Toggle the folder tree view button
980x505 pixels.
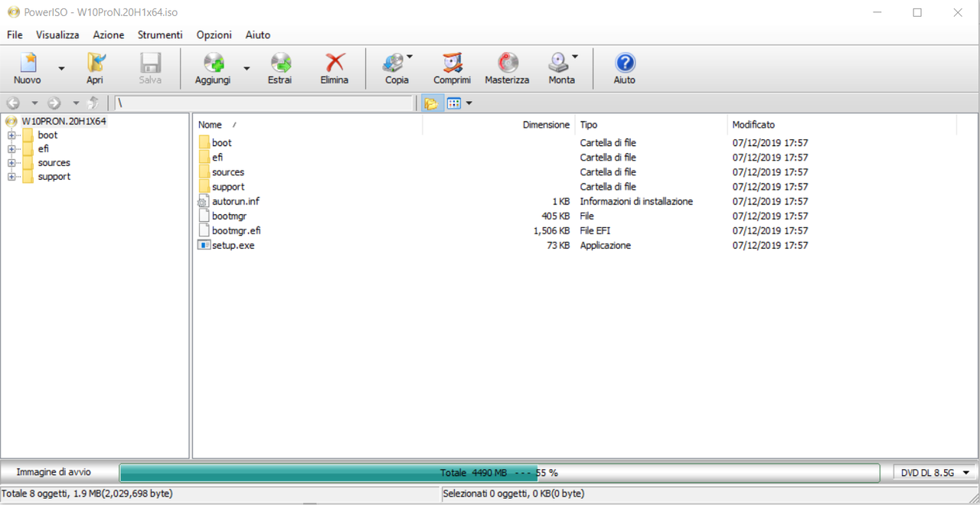click(431, 103)
